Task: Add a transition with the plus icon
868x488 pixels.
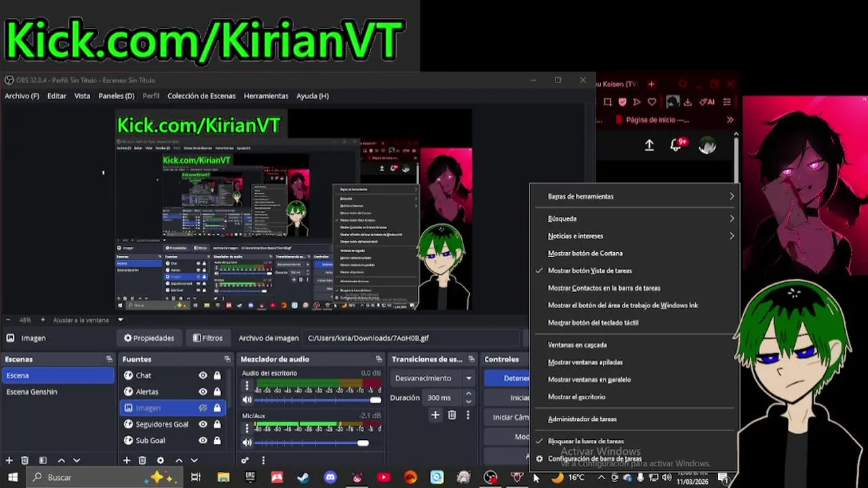Action: pyautogui.click(x=435, y=415)
